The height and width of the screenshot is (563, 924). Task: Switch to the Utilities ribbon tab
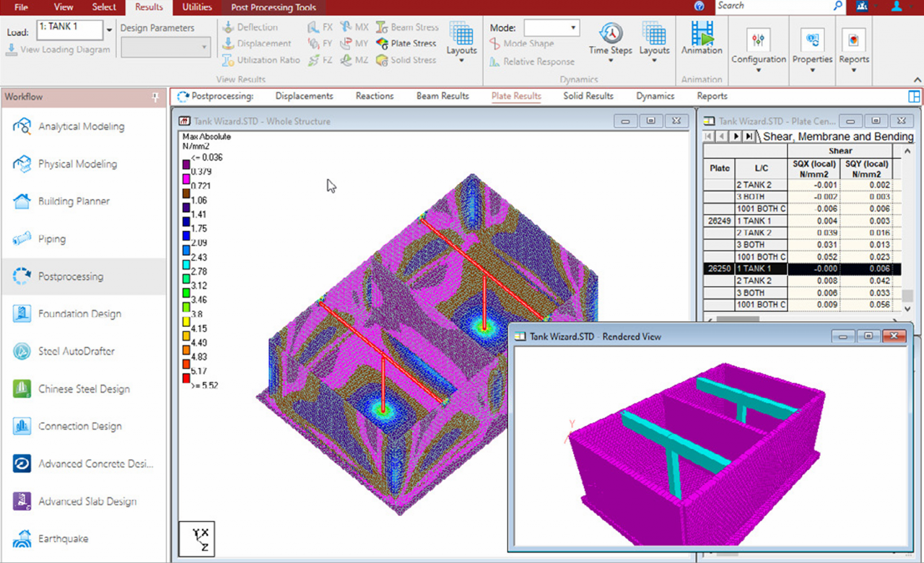coord(196,7)
